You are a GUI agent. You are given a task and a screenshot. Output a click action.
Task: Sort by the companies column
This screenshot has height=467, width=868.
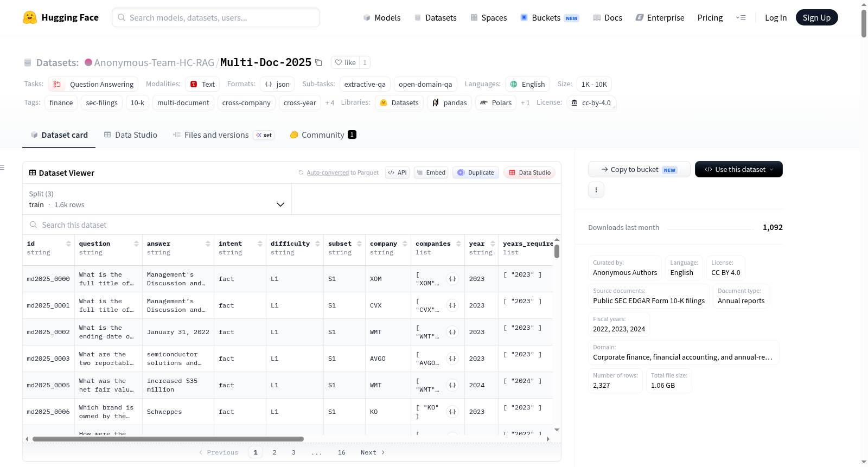point(458,244)
